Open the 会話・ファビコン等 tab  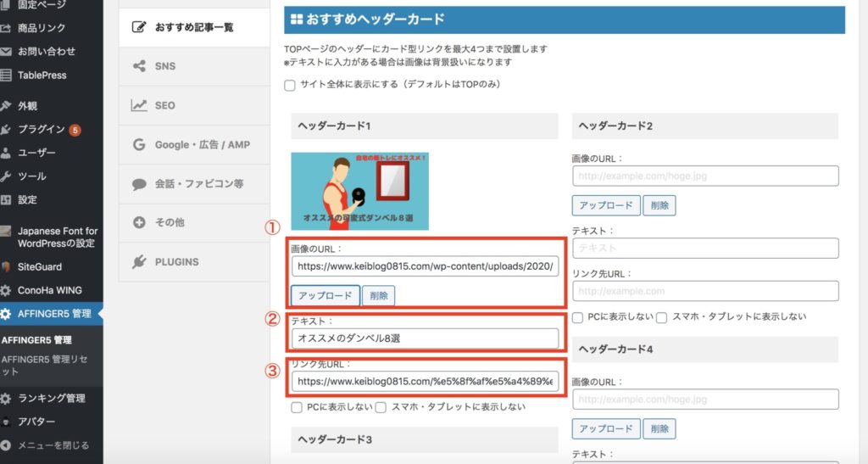tap(194, 184)
